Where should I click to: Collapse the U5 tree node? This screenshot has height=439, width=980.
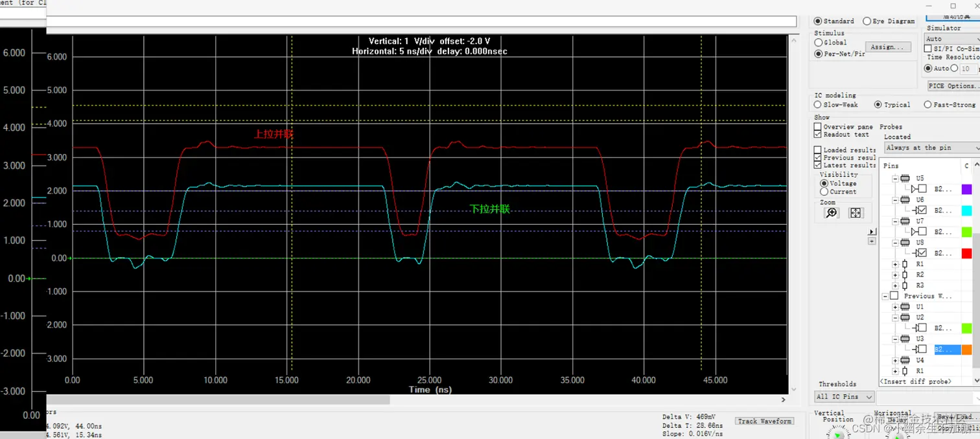(x=896, y=178)
